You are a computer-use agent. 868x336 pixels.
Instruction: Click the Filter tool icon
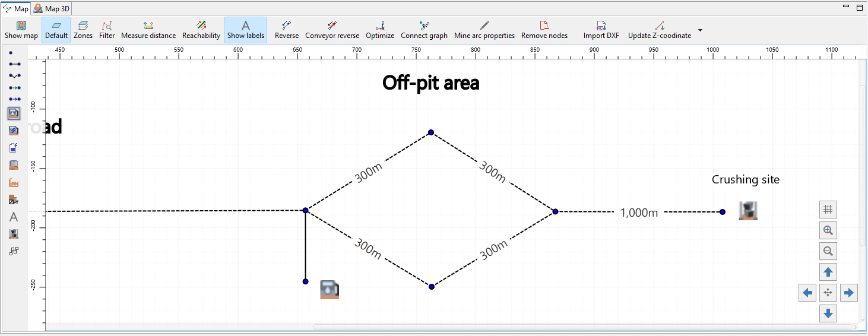[107, 30]
